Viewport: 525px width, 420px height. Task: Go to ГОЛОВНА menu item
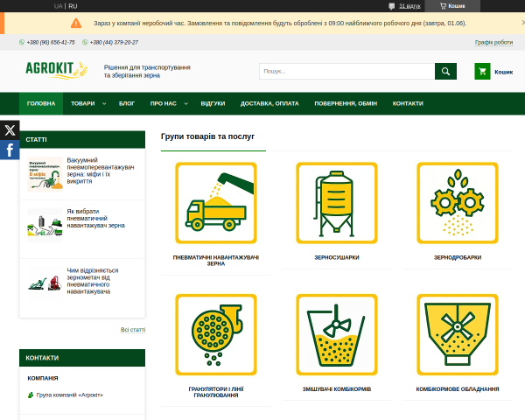[x=41, y=103]
